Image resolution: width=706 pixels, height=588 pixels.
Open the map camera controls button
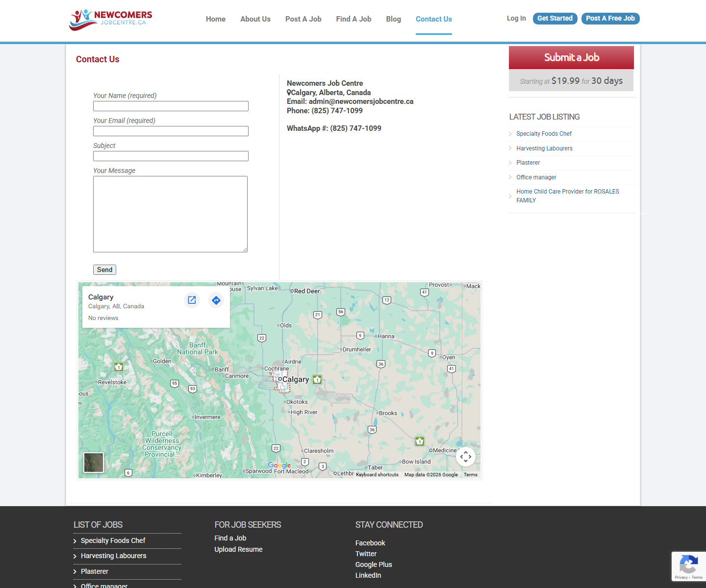(465, 457)
